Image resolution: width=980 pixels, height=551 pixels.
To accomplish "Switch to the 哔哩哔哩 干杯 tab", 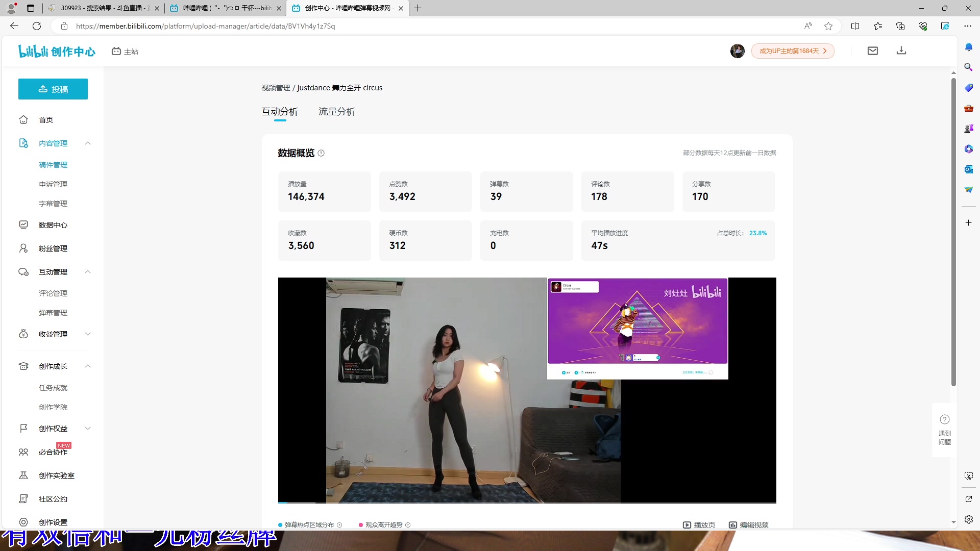I will pos(225,8).
